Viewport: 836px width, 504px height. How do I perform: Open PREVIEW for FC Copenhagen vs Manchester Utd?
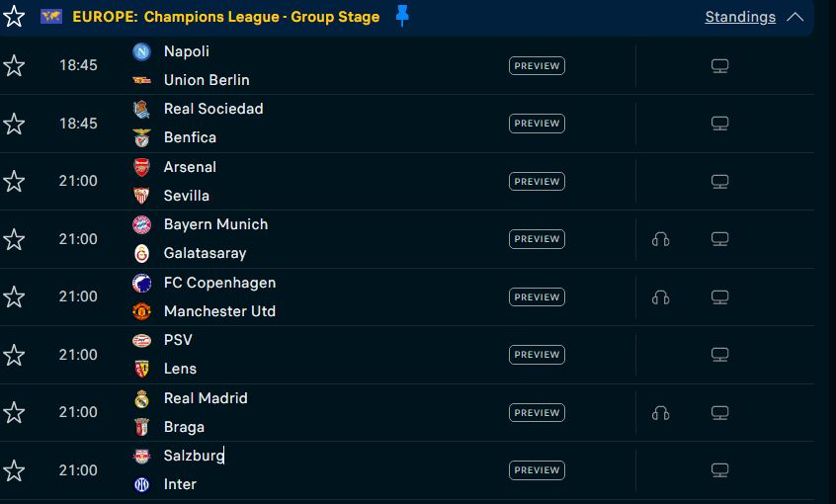coord(537,297)
